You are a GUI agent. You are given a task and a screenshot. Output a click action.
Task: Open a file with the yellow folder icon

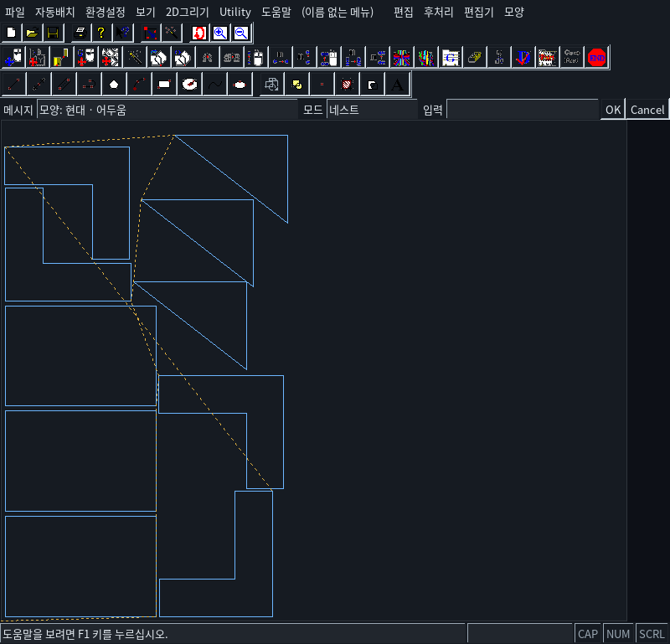click(33, 33)
